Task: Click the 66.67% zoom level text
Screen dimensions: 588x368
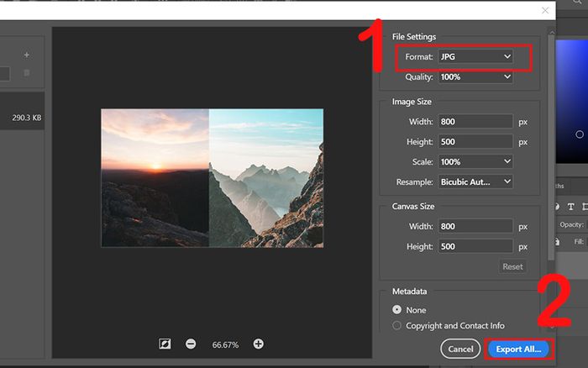Action: (225, 344)
